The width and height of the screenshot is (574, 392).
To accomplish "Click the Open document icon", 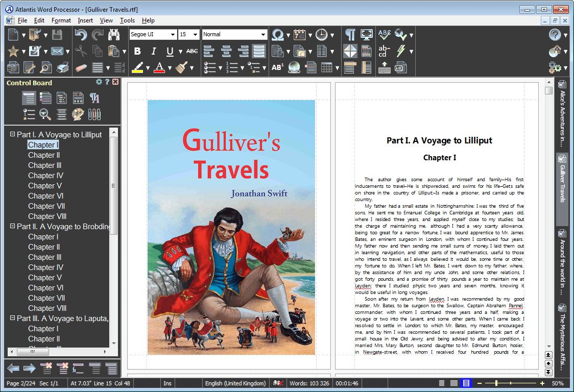I will (35, 35).
